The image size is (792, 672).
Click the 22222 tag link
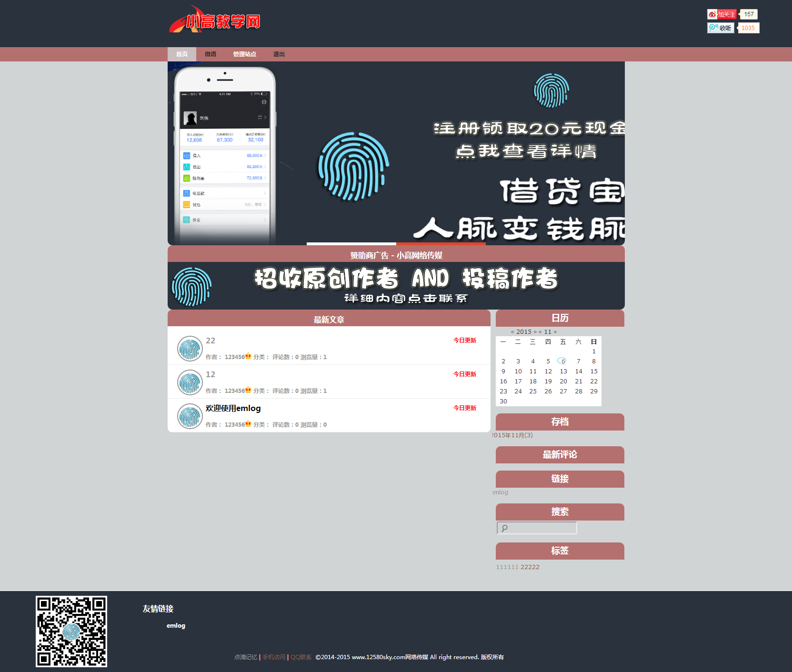[x=530, y=567]
